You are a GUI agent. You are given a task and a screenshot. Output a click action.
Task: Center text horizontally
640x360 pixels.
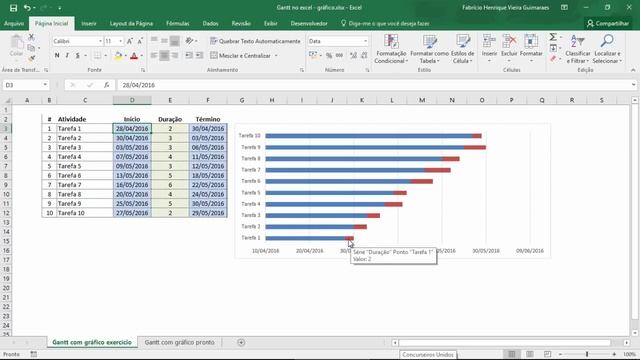[x=164, y=56]
